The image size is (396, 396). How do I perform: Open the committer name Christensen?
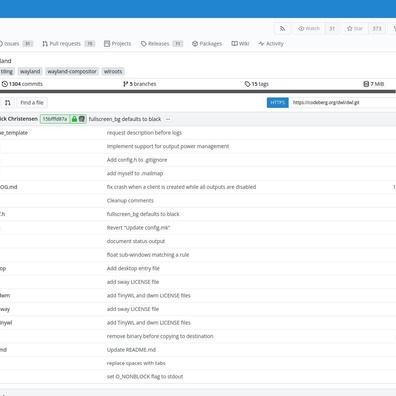tap(19, 119)
